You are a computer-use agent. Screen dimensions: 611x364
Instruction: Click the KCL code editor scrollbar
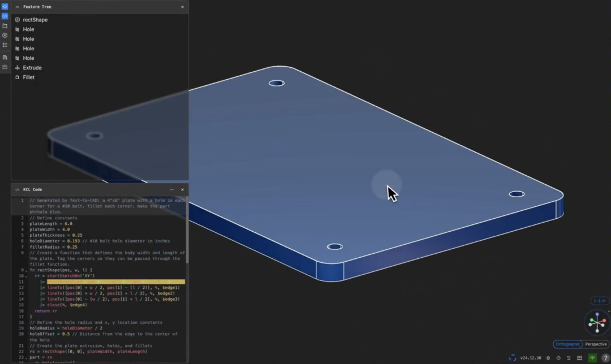click(187, 229)
